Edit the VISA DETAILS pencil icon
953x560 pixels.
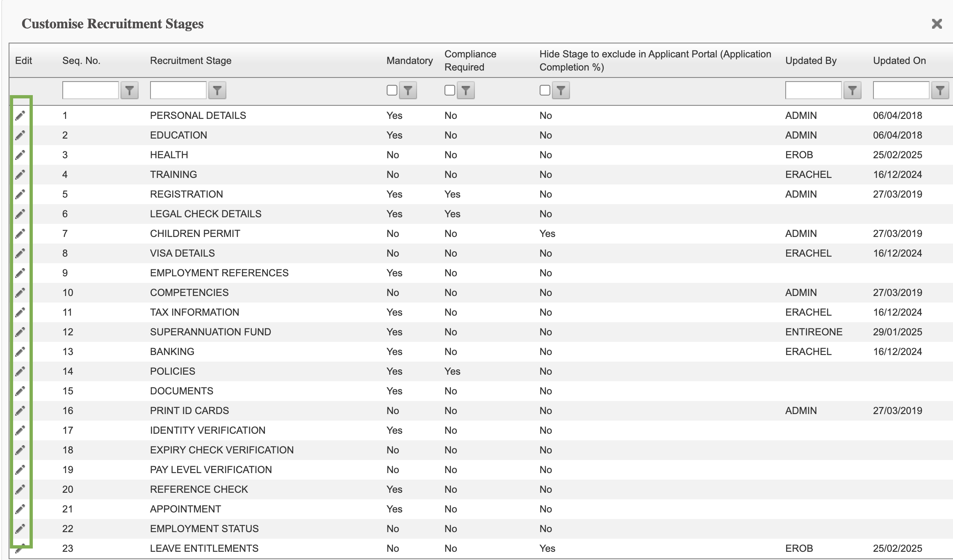tap(20, 253)
